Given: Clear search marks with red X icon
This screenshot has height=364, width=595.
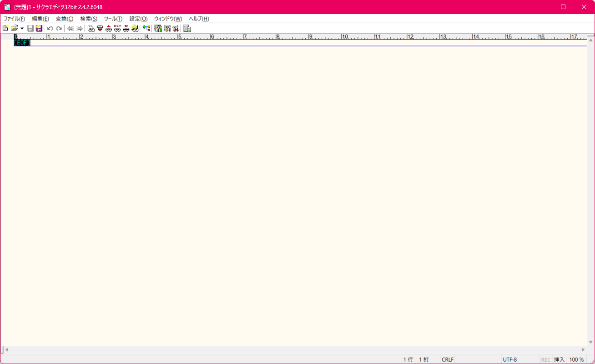Looking at the screenshot, I should pos(126,28).
